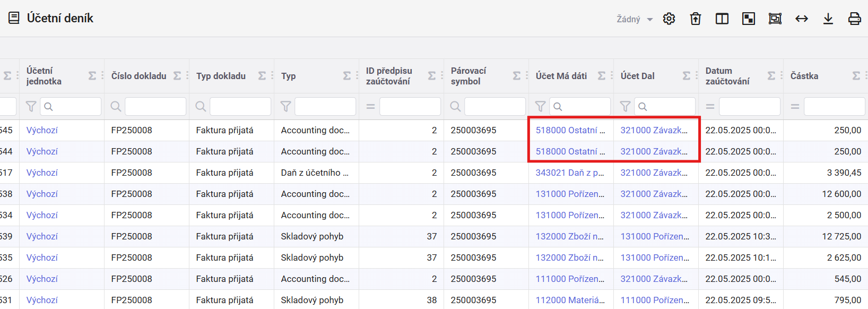This screenshot has width=868, height=309.
Task: Open funnel filter for Účet Má dáti column
Action: [x=540, y=107]
